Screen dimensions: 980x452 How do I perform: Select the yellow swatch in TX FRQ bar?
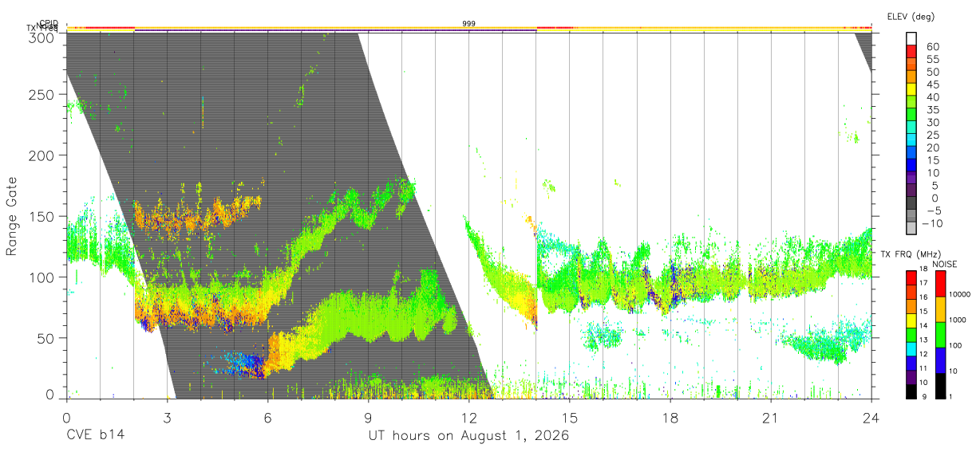912,320
